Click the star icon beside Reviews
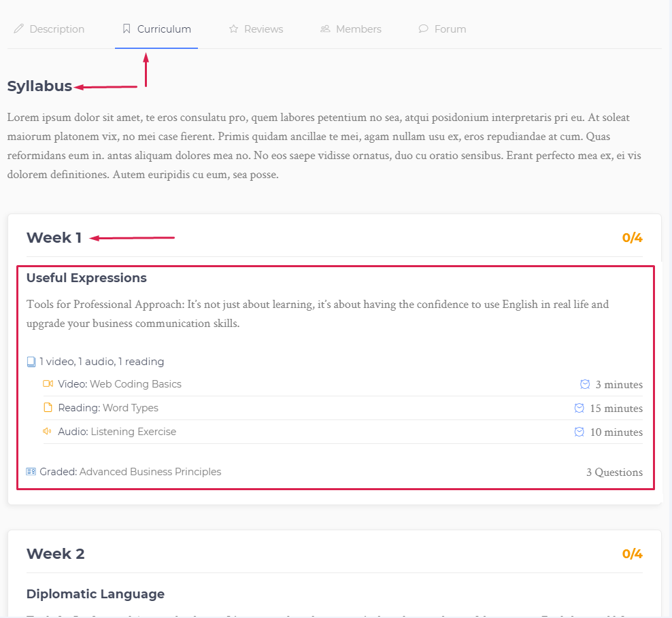 [x=233, y=29]
